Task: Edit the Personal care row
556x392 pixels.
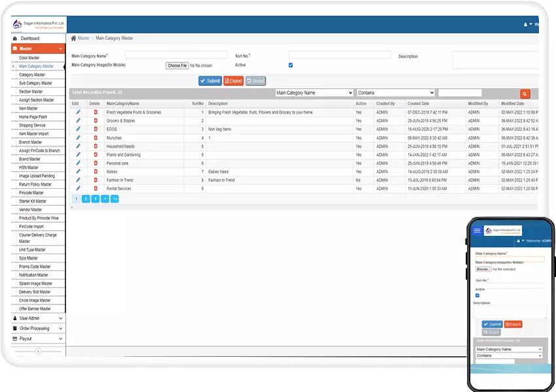Action: [x=78, y=163]
